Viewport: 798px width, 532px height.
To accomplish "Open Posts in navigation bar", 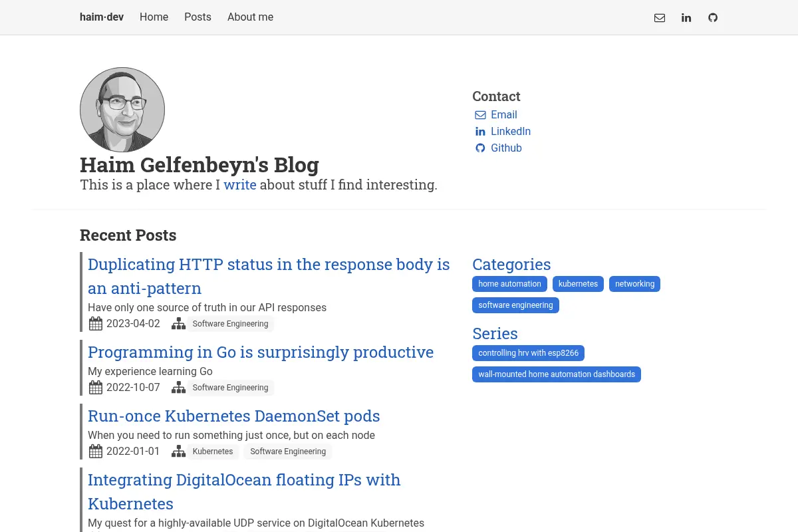I will [198, 17].
